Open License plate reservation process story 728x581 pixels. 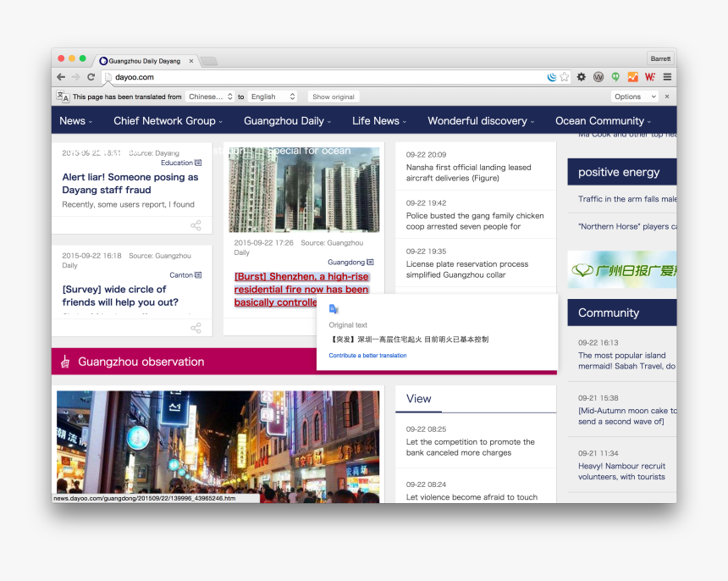467,269
